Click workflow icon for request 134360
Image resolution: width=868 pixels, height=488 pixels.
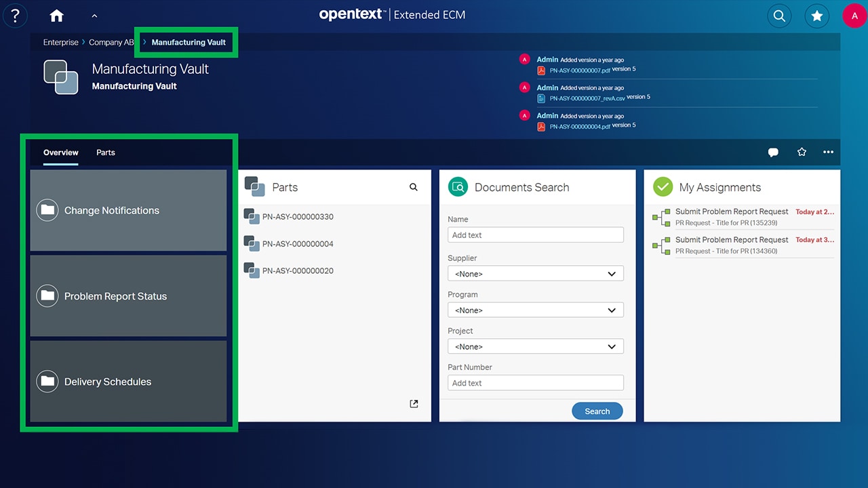[661, 245]
